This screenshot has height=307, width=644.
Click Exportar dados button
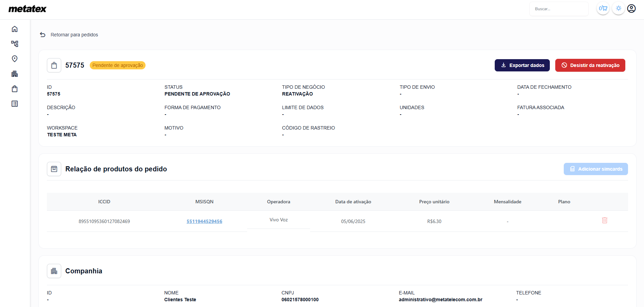tap(522, 65)
